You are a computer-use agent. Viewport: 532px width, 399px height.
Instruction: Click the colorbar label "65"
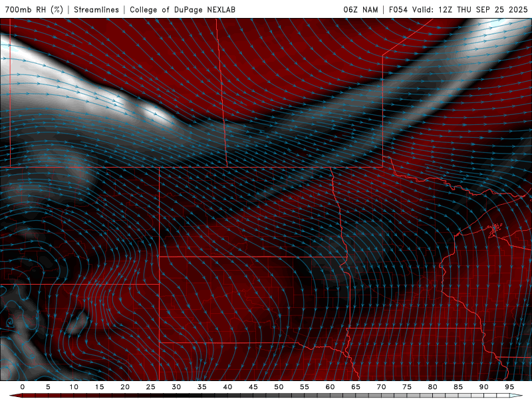(x=356, y=387)
